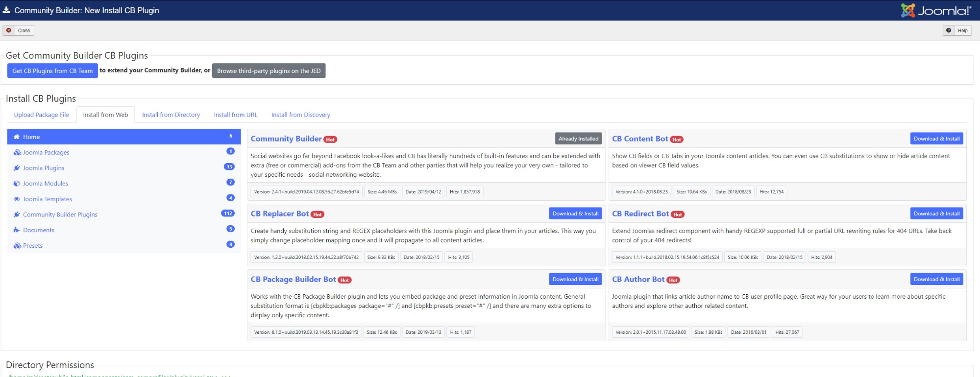Click the Size: 12.46 KBs label
The height and width of the screenshot is (377, 980).
[382, 332]
